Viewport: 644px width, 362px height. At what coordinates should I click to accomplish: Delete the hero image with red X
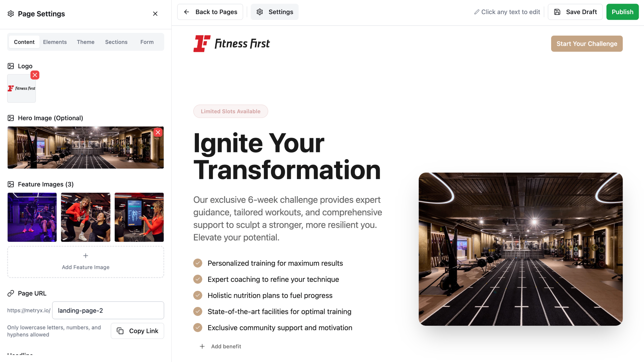point(158,132)
